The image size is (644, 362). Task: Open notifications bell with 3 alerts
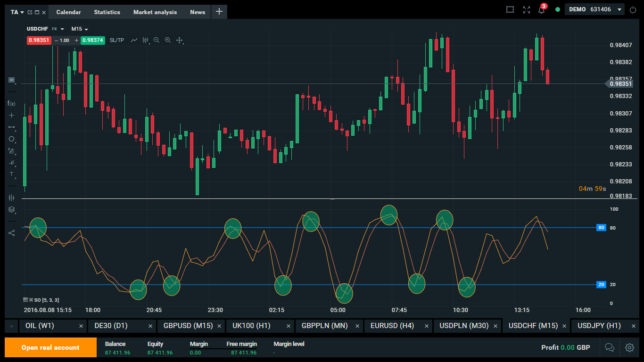click(541, 10)
